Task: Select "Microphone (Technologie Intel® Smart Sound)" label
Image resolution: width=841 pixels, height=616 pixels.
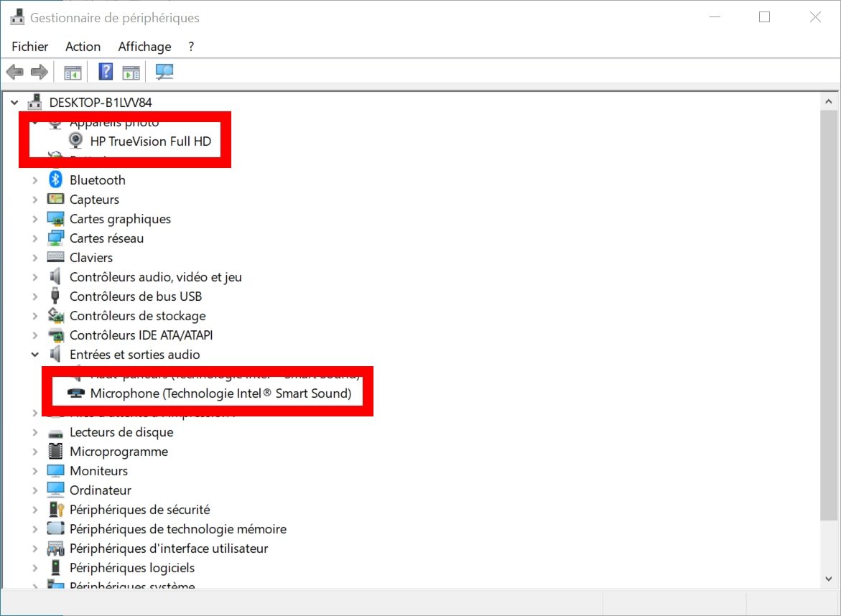Action: point(221,393)
